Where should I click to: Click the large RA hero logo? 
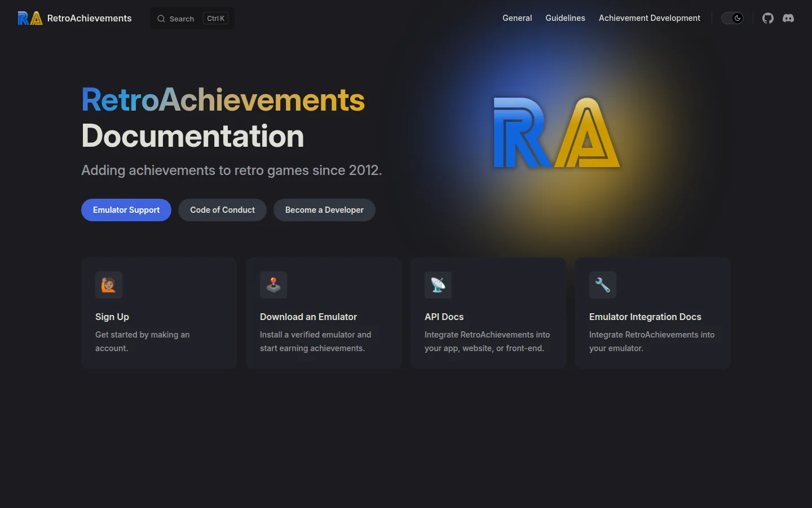point(557,133)
